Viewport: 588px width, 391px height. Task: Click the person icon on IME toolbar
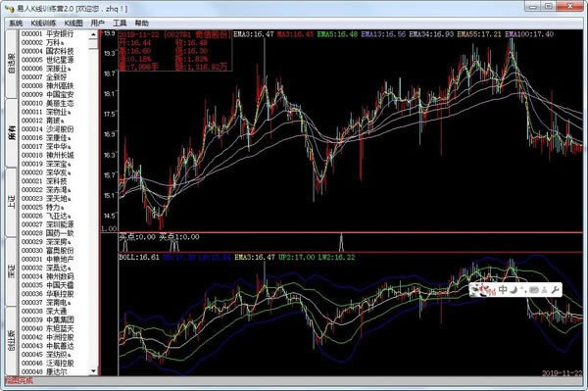pyautogui.click(x=544, y=290)
